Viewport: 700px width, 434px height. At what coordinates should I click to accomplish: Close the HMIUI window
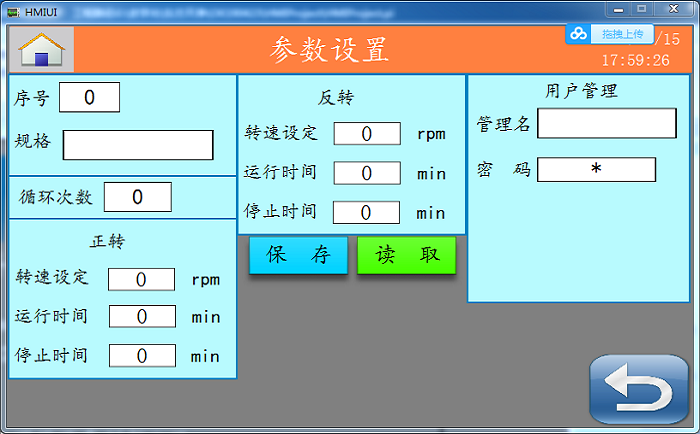[x=674, y=8]
